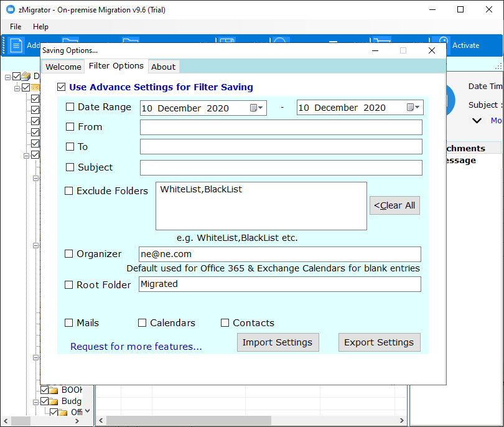Click the right arrow of grid scrollbar
504x427 pixels.
[402, 420]
